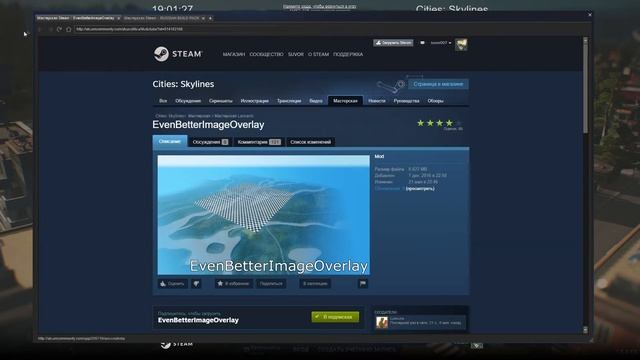
Task: Click the В коллекцию button
Action: point(315,284)
